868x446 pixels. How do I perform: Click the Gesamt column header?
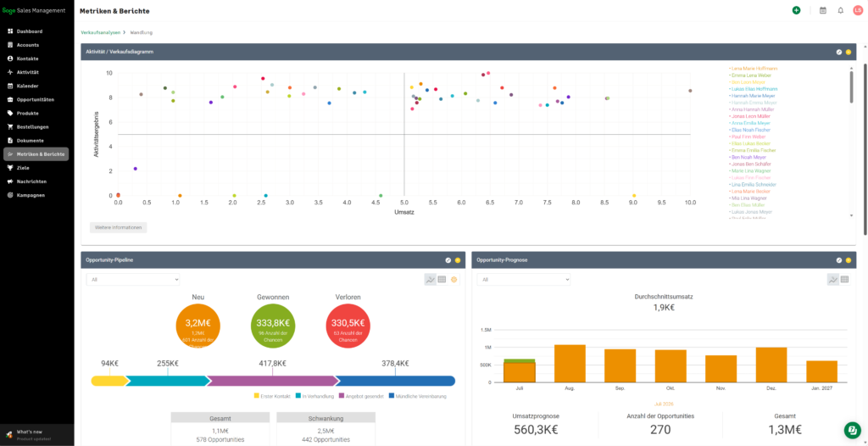tap(221, 417)
